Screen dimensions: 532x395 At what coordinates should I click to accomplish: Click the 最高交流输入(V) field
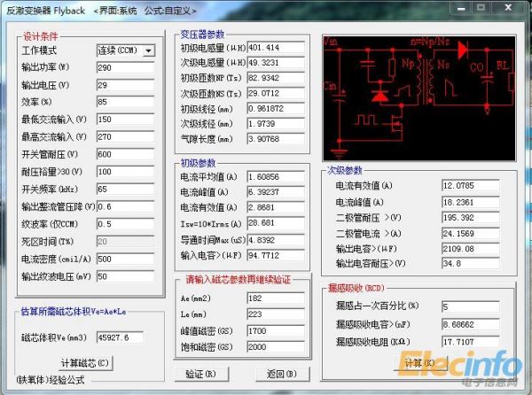tap(126, 137)
